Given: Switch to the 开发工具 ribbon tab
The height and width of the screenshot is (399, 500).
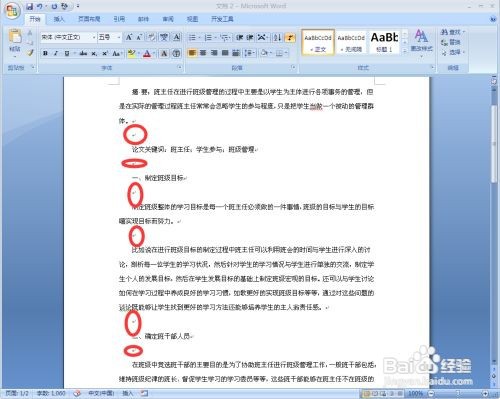Looking at the screenshot, I should click(222, 19).
